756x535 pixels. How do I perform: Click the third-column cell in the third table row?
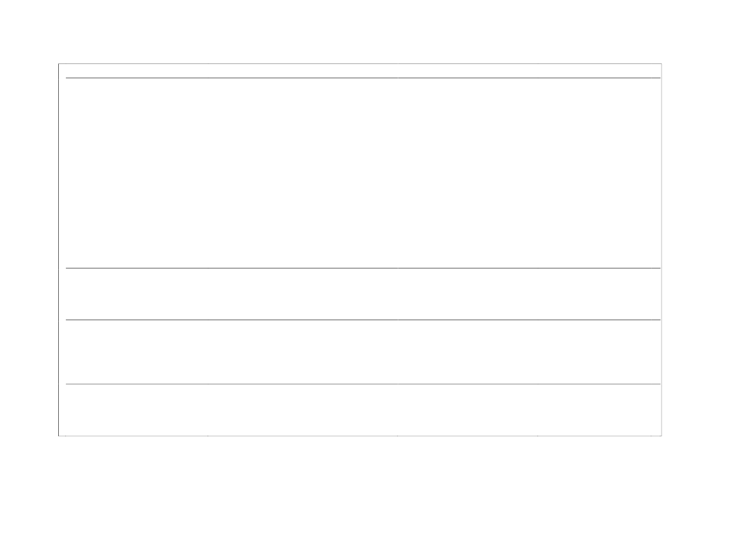[467, 352]
